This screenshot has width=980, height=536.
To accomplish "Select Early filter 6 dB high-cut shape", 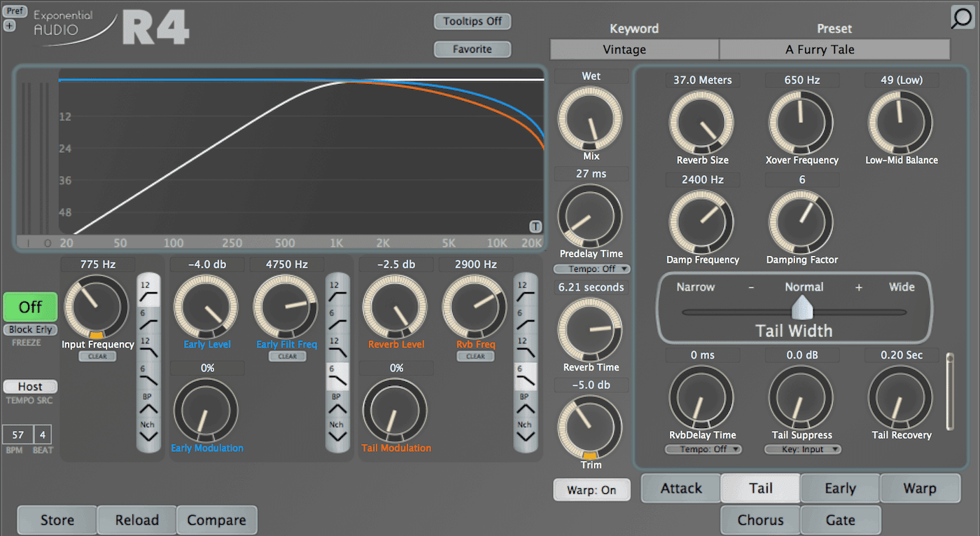I will coord(337,377).
